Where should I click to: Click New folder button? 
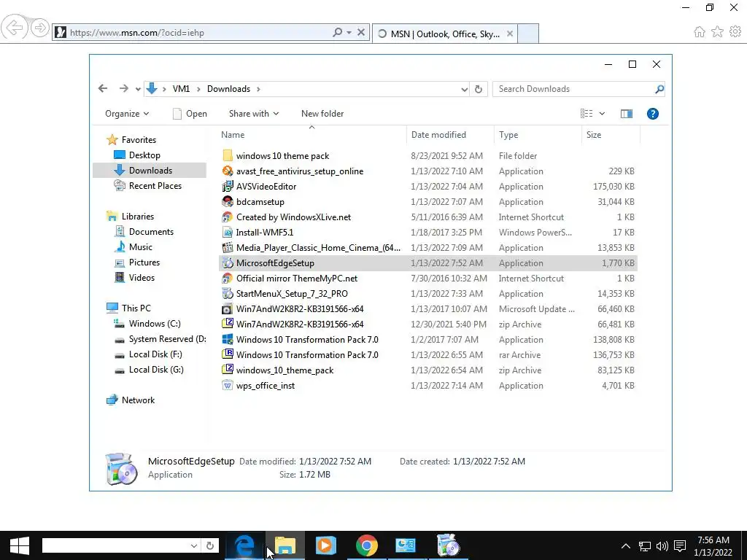[x=322, y=113]
